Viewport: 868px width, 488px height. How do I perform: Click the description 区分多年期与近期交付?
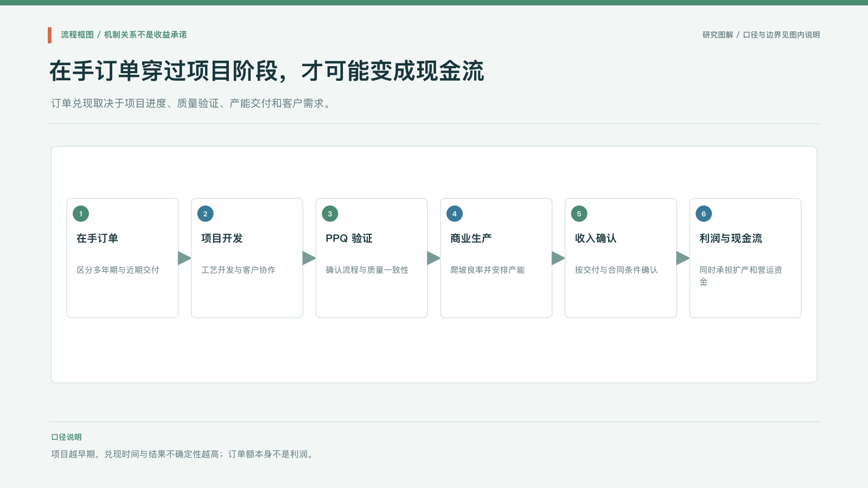tap(118, 270)
